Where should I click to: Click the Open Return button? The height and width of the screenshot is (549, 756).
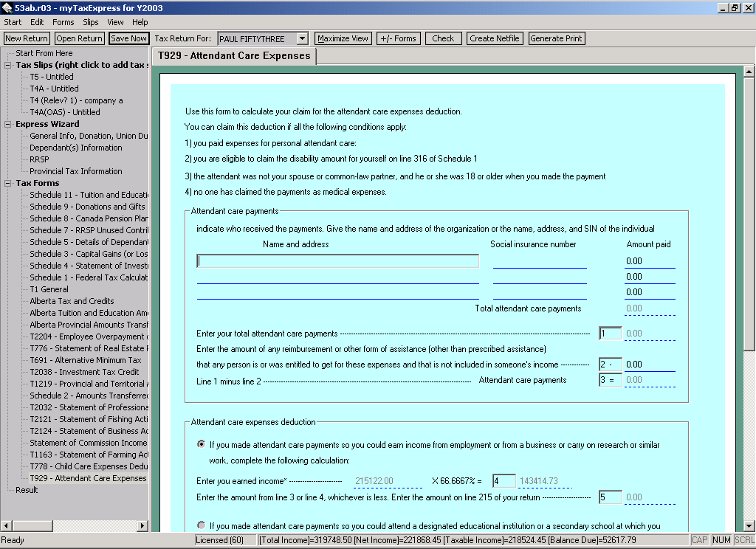(79, 38)
